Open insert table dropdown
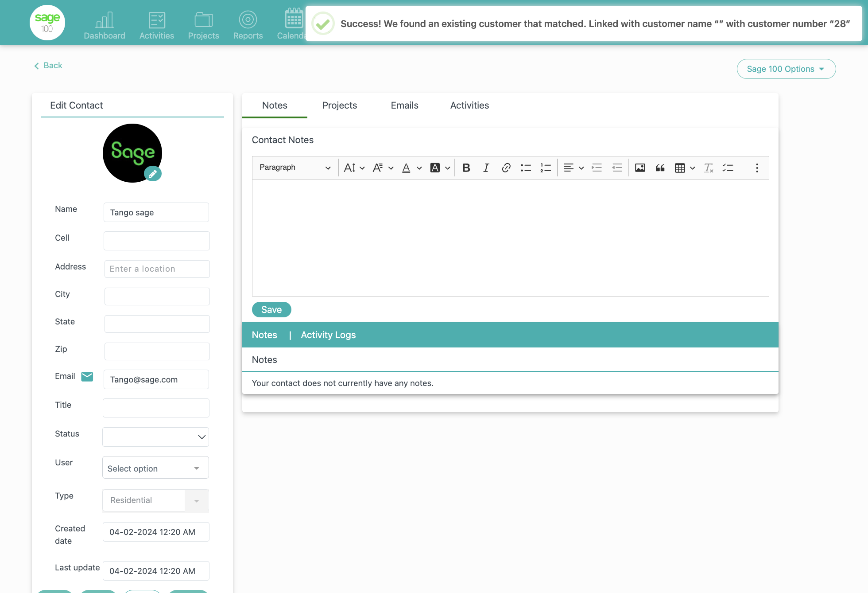The width and height of the screenshot is (868, 593). click(x=685, y=168)
